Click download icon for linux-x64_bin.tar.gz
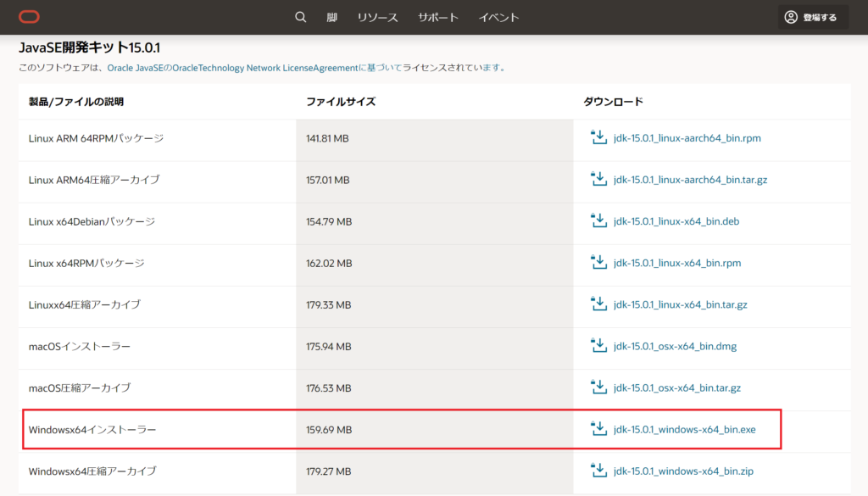The height and width of the screenshot is (496, 868). [598, 304]
